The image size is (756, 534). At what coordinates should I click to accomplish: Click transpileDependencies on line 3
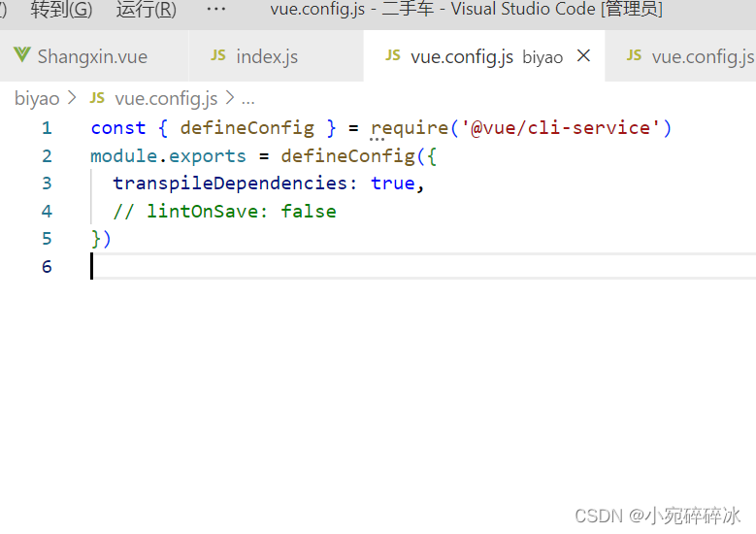point(230,184)
